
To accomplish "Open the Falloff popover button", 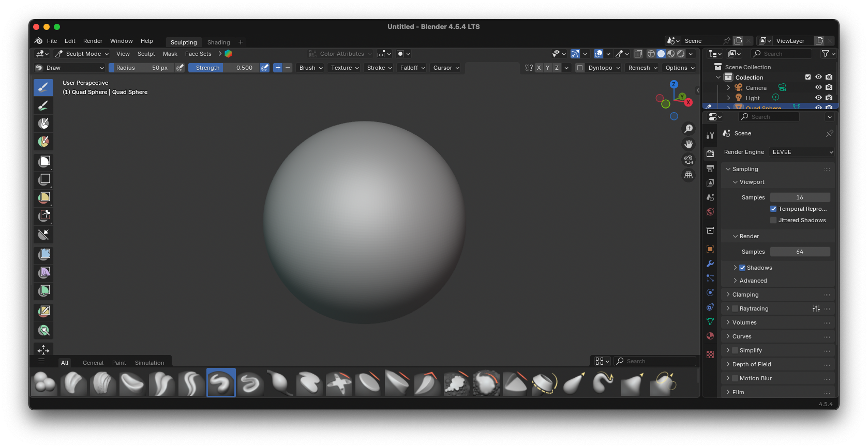I will [x=412, y=68].
